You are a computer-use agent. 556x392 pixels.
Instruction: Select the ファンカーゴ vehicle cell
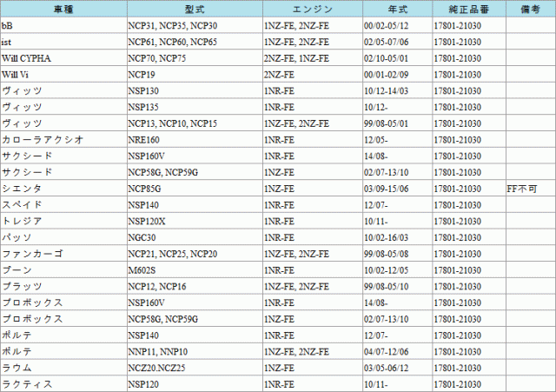click(32, 254)
